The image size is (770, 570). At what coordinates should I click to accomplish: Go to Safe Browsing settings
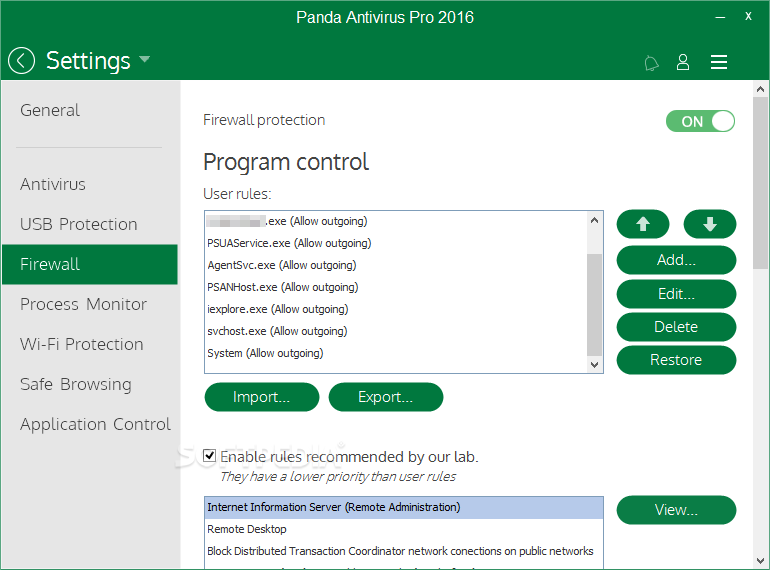pos(76,384)
